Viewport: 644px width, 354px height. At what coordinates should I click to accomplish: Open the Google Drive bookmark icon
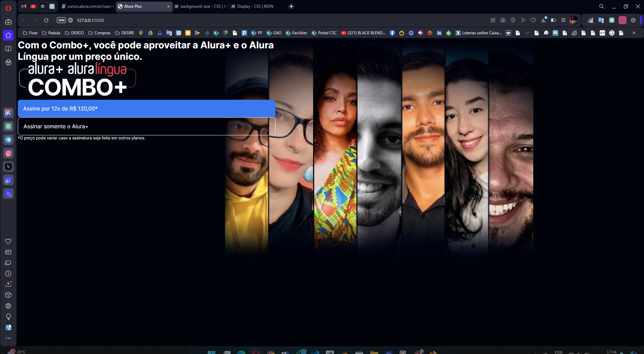tap(150, 33)
